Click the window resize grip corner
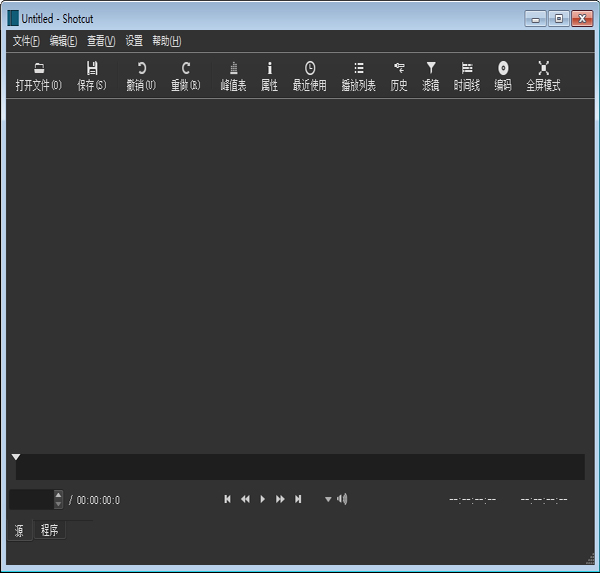Viewport: 600px width, 573px height. (x=590, y=559)
